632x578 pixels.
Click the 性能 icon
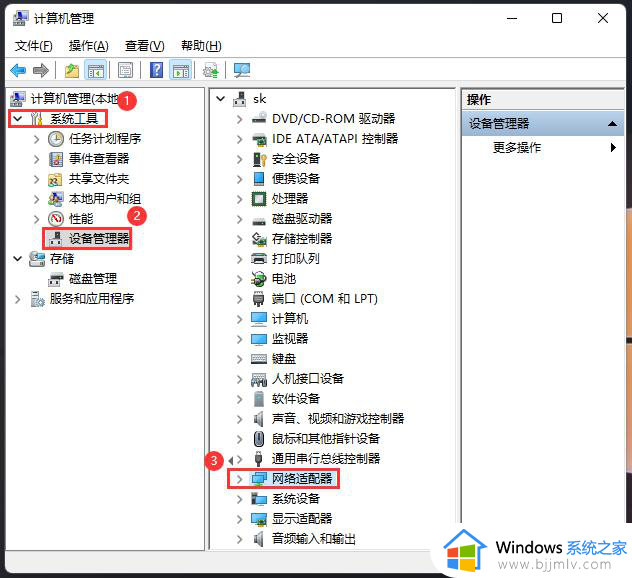coord(56,219)
